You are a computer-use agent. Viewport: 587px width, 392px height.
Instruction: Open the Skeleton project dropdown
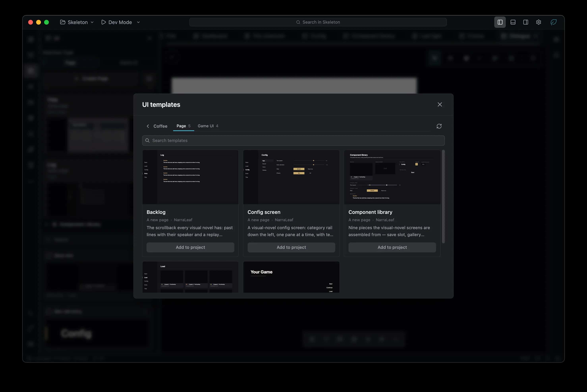[x=77, y=22]
